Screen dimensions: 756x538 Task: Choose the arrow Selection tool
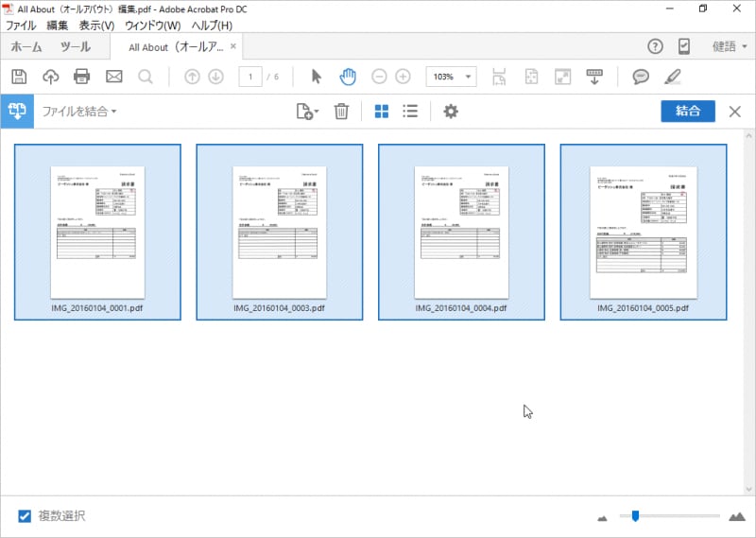[317, 77]
